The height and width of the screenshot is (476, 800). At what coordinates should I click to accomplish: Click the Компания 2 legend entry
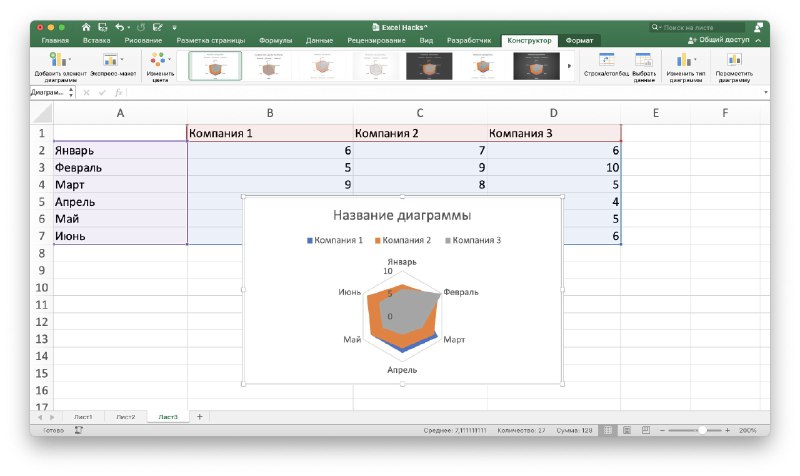[403, 240]
